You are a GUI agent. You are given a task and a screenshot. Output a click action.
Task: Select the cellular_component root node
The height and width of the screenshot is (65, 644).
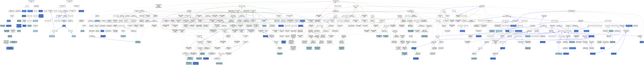(x=70, y=1)
